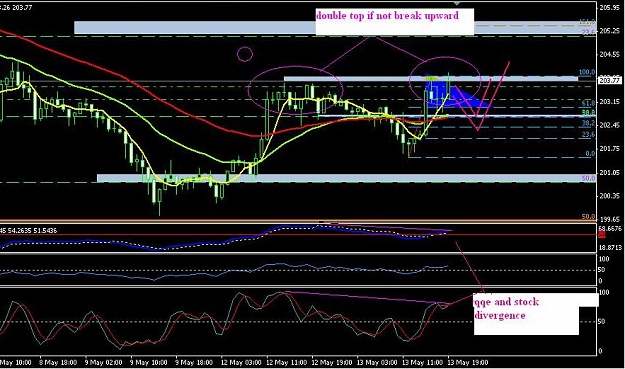Click the 200.35 price axis label
Screen dimensions: 625x369
610,196
